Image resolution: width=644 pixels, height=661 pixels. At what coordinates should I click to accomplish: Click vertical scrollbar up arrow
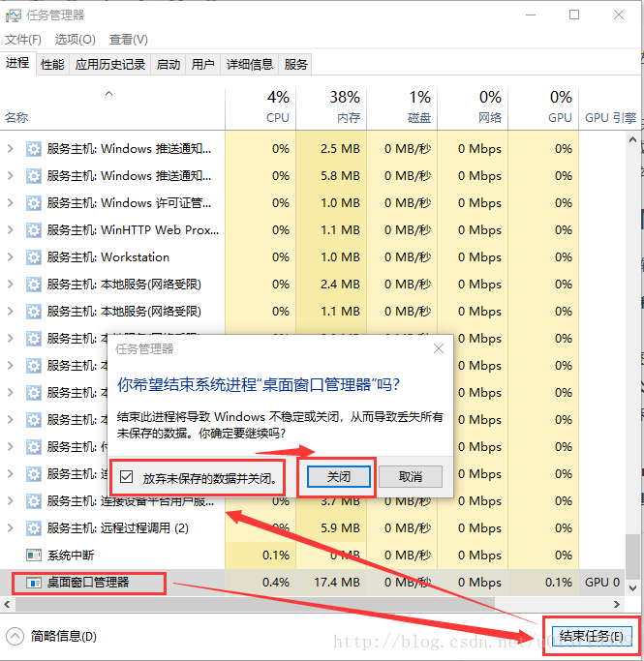click(632, 139)
